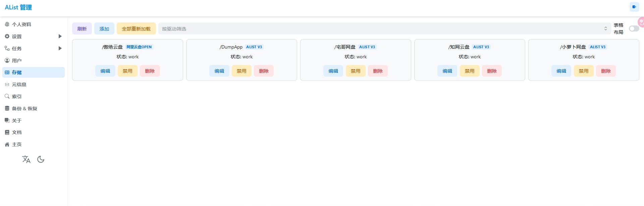Open 索引 page
The height and width of the screenshot is (206, 644).
click(34, 96)
